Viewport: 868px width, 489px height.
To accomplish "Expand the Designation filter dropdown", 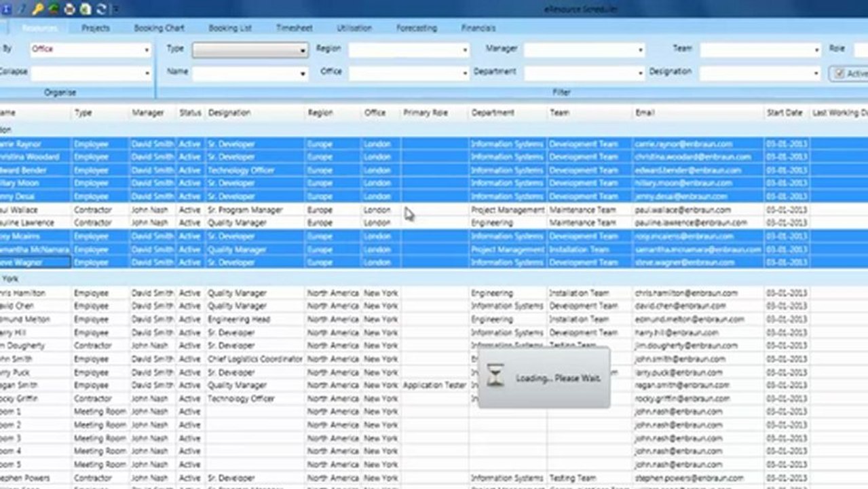I will coord(761,72).
